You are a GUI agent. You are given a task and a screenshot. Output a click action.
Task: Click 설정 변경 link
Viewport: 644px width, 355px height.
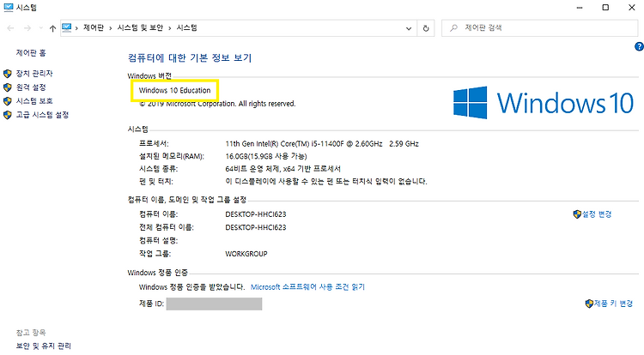(597, 214)
